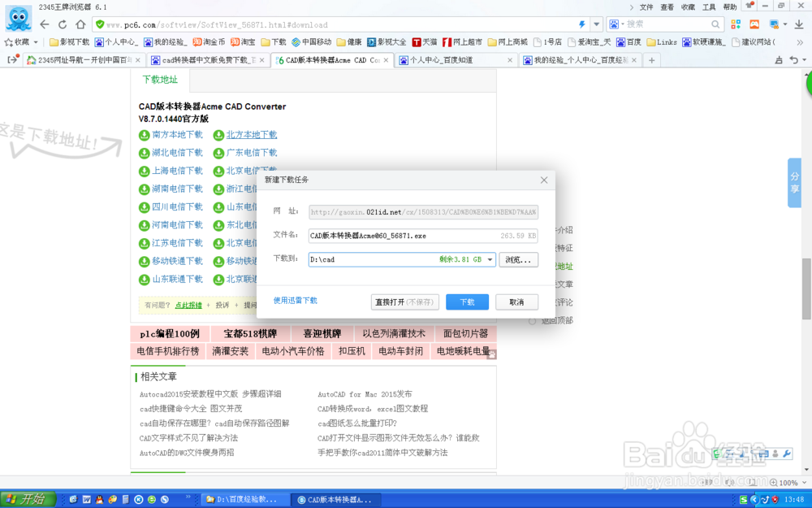This screenshot has height=508, width=812.
Task: Open the dropdown arrow next to the lightning icon
Action: [595, 24]
